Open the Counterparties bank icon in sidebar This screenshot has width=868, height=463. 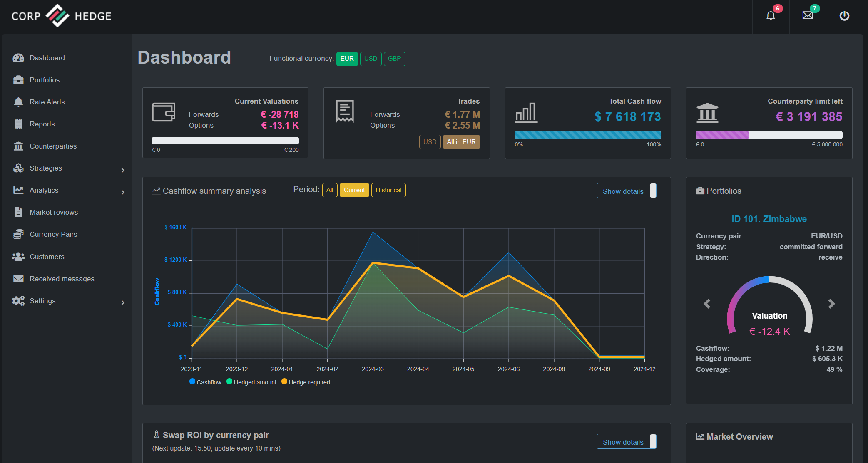18,146
